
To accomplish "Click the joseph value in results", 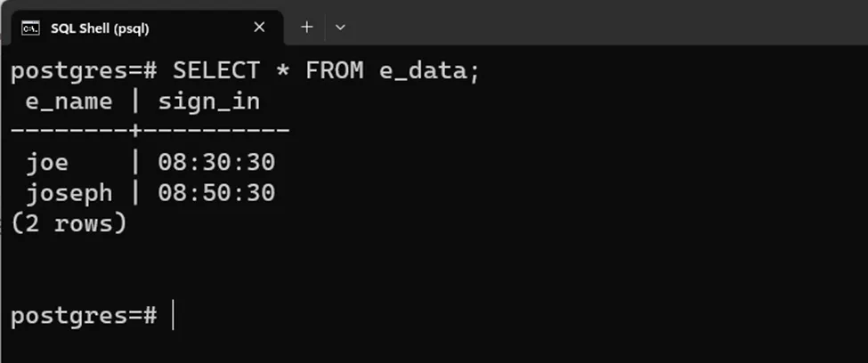I will [x=69, y=193].
